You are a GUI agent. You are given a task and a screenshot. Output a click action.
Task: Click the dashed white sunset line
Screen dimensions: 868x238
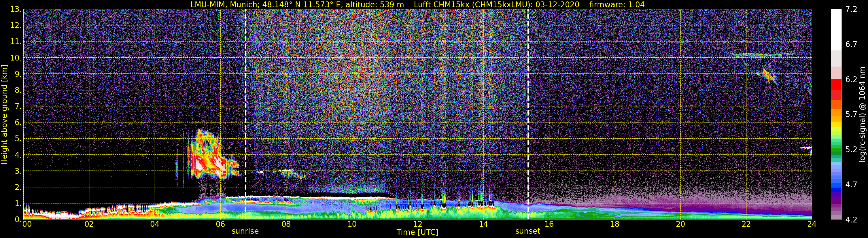point(528,114)
